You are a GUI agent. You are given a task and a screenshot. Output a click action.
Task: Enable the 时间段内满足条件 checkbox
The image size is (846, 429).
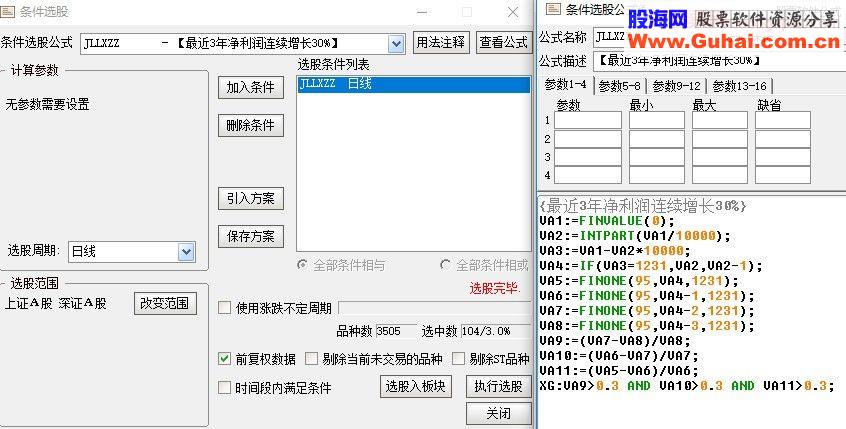pyautogui.click(x=224, y=388)
